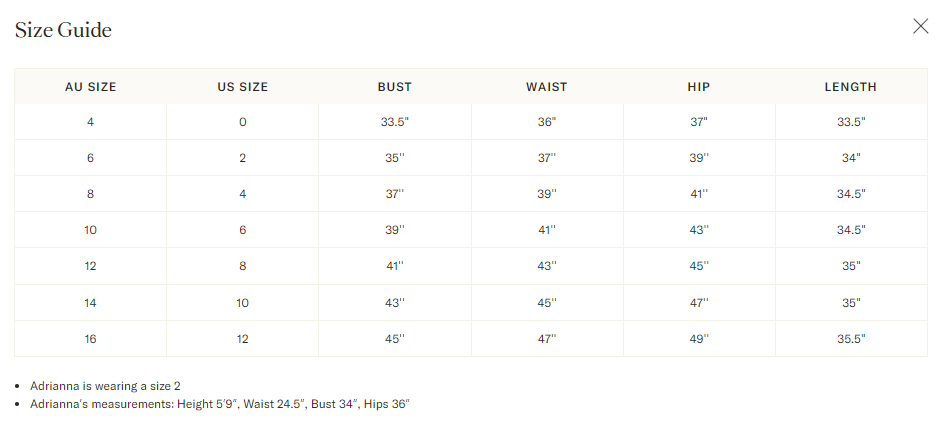Click US size 0 cell
This screenshot has height=438, width=946.
[x=243, y=122]
